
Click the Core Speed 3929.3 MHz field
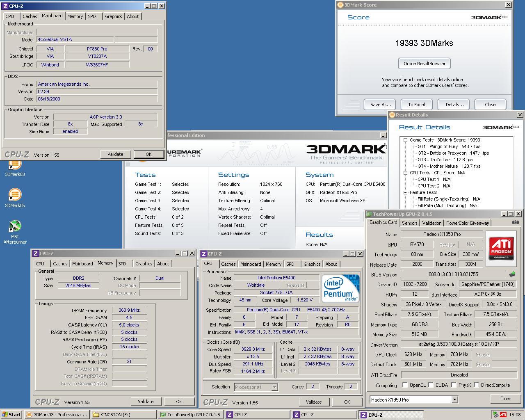(253, 349)
